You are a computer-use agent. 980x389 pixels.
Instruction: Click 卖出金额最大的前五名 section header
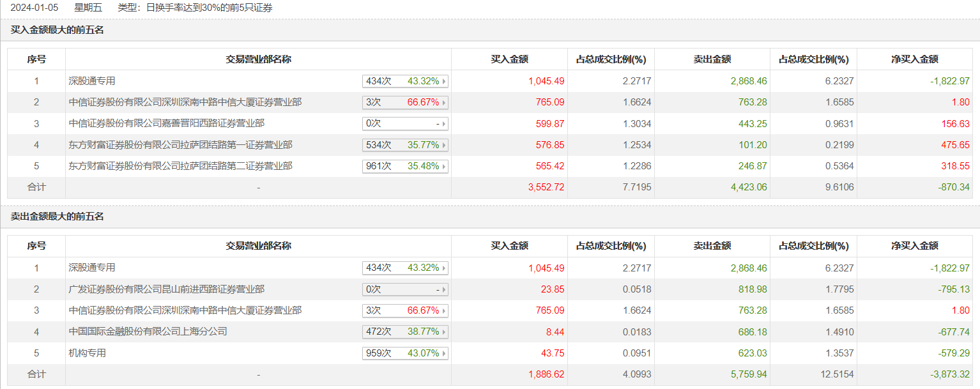coord(57,217)
